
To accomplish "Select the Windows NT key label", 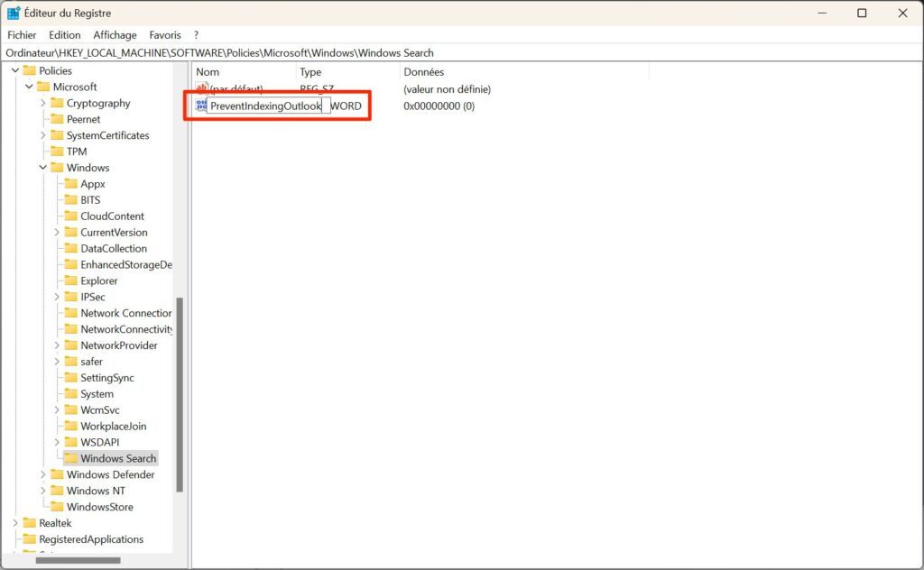I will (96, 491).
